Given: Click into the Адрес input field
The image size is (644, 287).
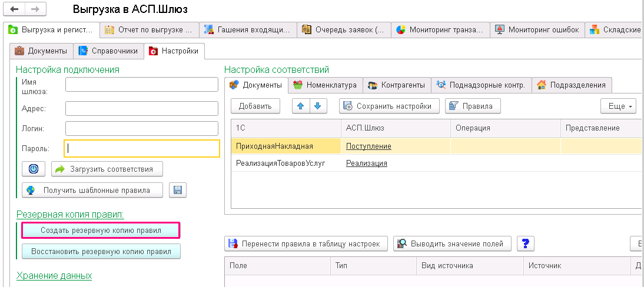Looking at the screenshot, I should click(142, 109).
